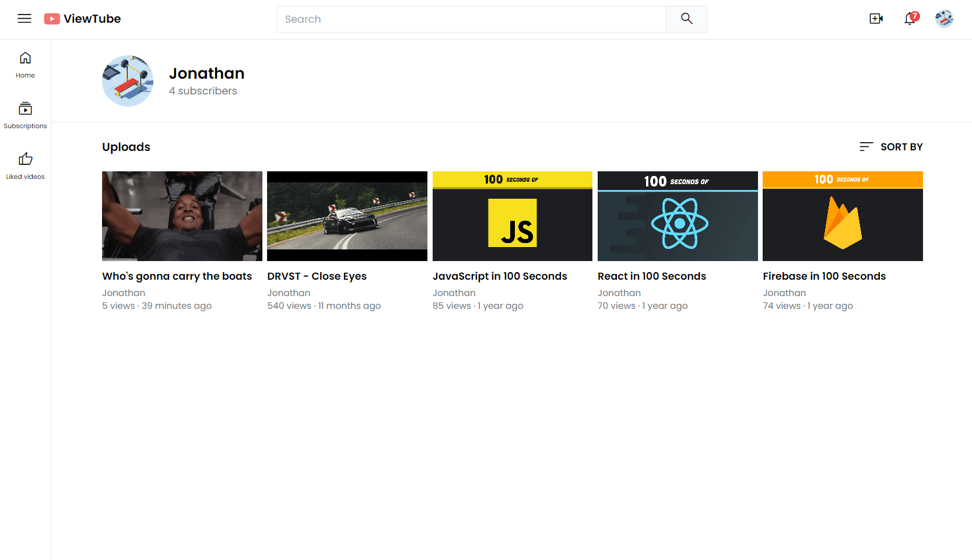Open the React in 100 Seconds thumbnail

[678, 216]
